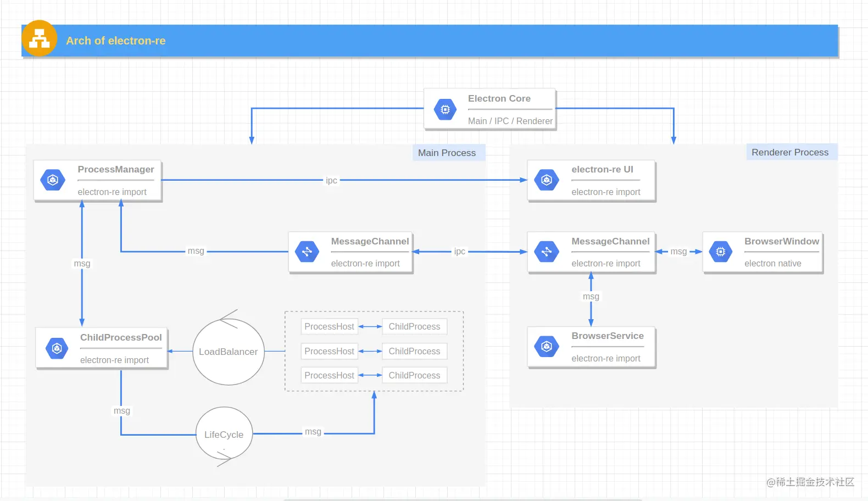Click the middle ChildProcess box
The image size is (868, 501).
414,351
